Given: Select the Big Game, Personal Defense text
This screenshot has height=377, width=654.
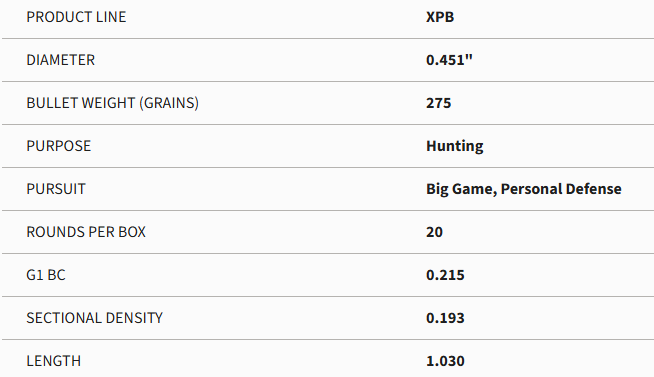Looking at the screenshot, I should (x=524, y=189).
